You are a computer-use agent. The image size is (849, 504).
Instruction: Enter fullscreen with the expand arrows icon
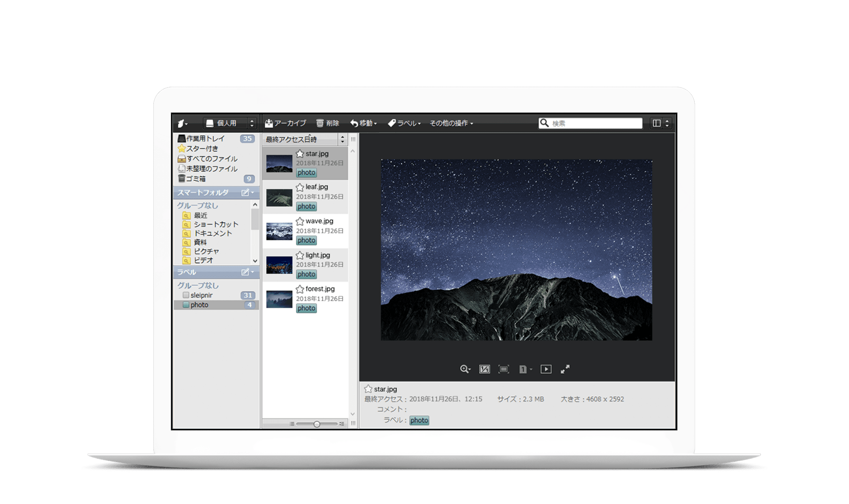point(565,369)
